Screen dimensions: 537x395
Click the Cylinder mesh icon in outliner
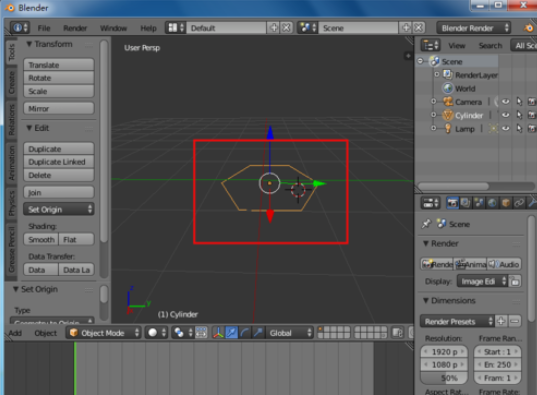[x=447, y=115]
